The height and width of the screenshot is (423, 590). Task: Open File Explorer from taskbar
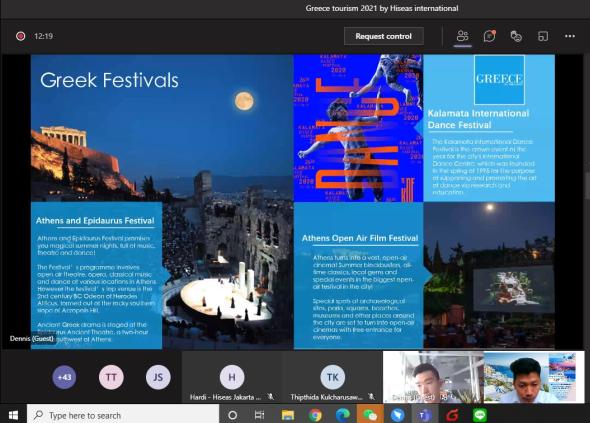(x=288, y=415)
